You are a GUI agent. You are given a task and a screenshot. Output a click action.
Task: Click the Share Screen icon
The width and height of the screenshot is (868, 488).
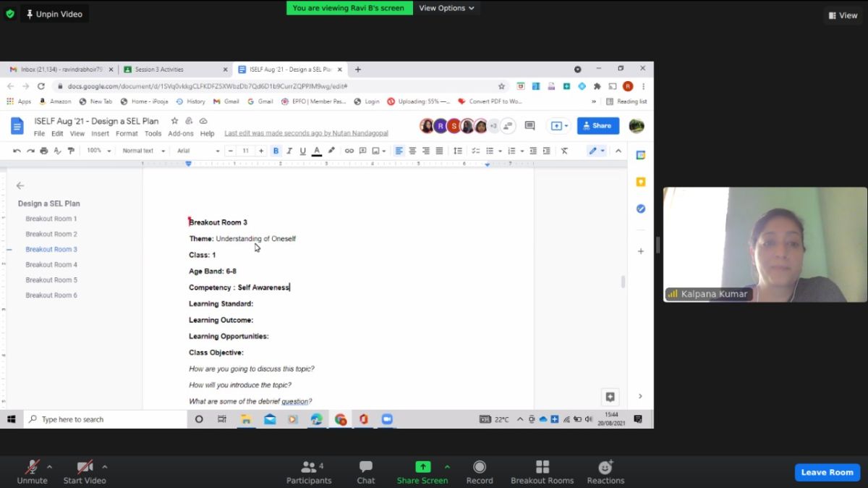(x=422, y=467)
